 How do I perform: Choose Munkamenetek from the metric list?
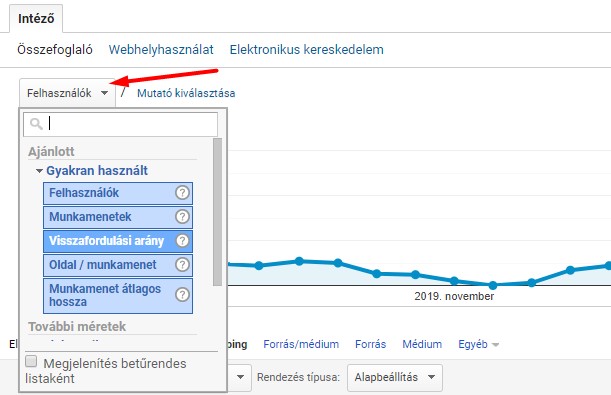[118, 217]
